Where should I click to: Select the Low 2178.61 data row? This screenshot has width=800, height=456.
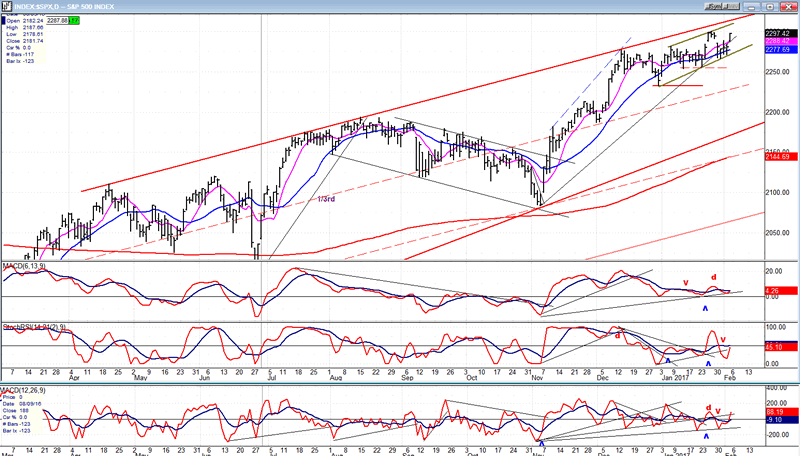pos(24,34)
